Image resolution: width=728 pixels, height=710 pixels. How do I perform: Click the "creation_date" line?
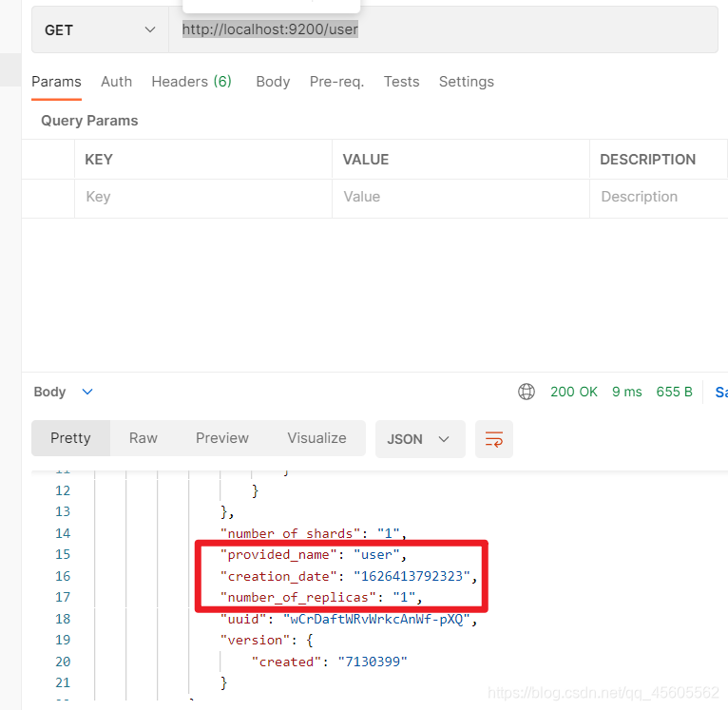349,576
